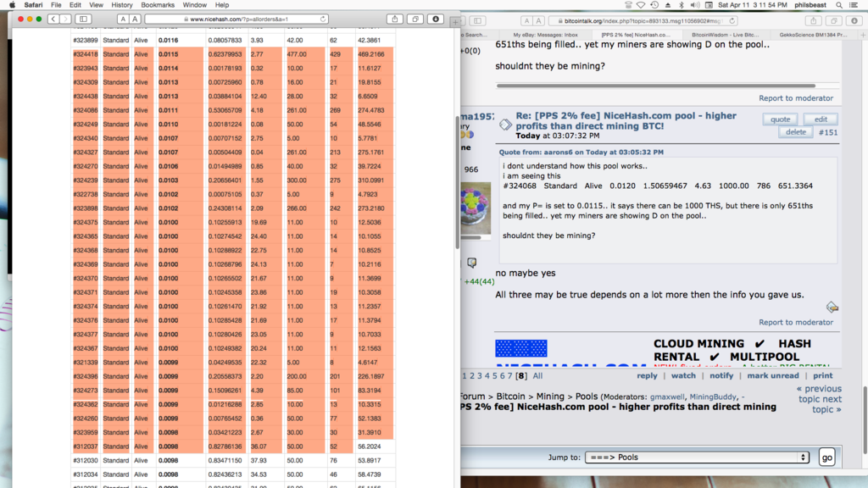Screen dimensions: 868x488
Task: Switch to 'GekkoScience BM1384' tab
Action: (x=813, y=34)
